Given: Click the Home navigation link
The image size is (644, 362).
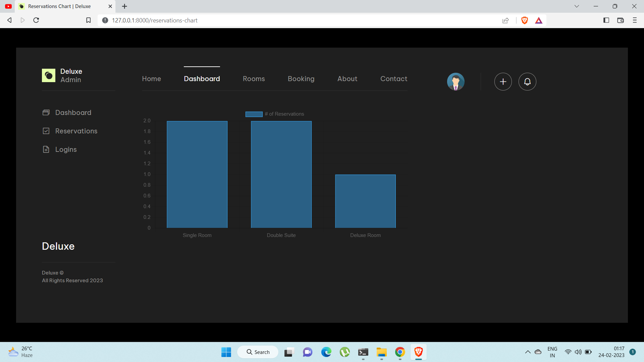Looking at the screenshot, I should click(151, 79).
